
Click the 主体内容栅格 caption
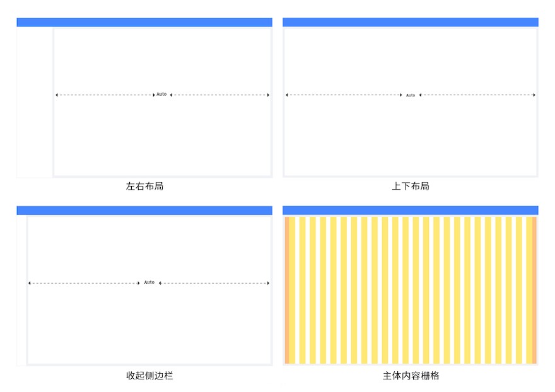point(411,376)
